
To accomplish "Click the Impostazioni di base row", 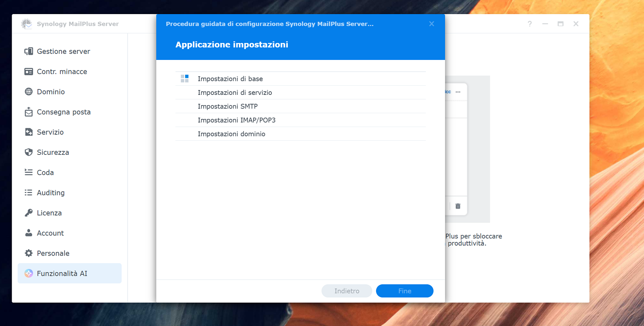I will tap(301, 79).
